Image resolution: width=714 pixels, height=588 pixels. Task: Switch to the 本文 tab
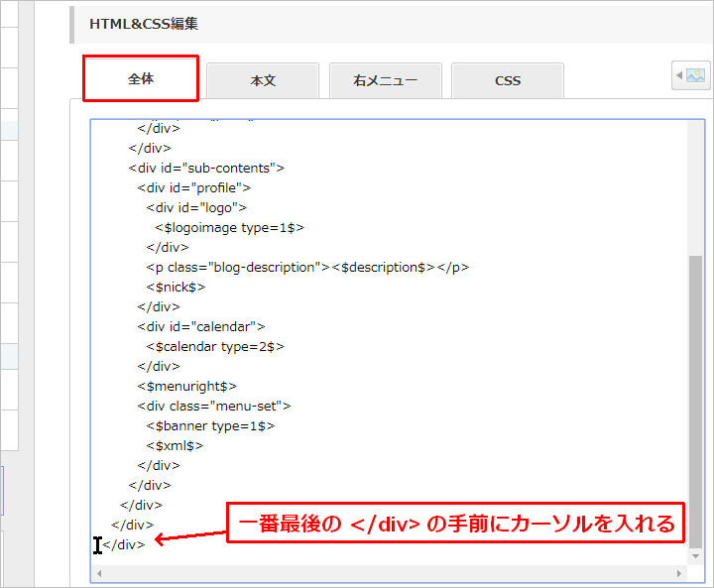tap(263, 80)
